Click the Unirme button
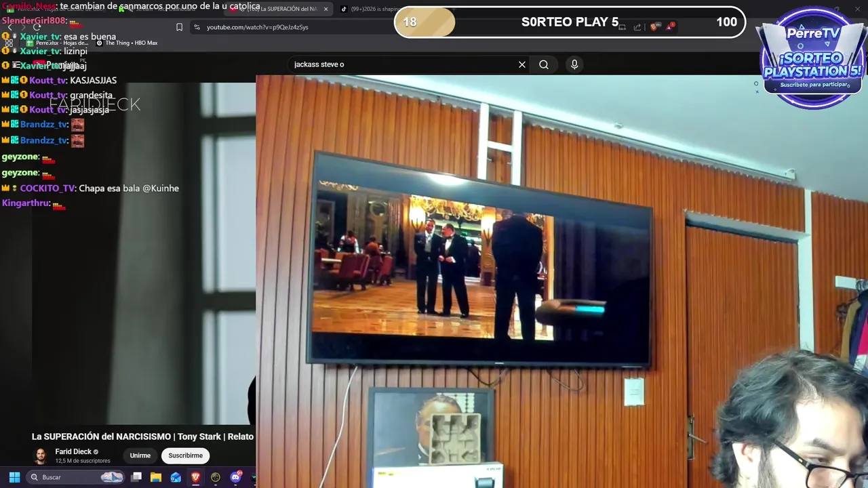 pyautogui.click(x=140, y=455)
